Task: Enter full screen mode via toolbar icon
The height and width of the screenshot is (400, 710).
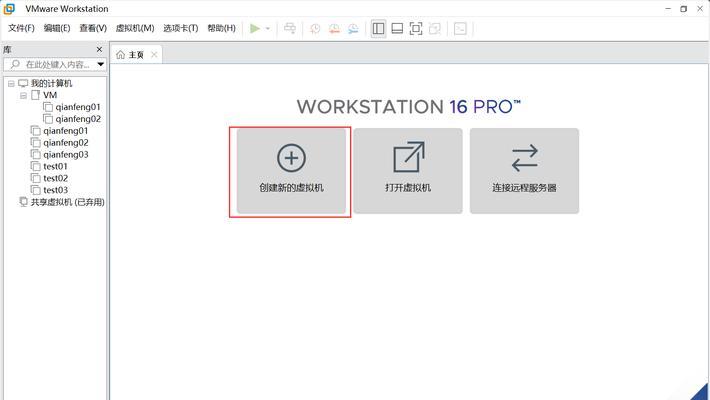Action: click(x=416, y=29)
